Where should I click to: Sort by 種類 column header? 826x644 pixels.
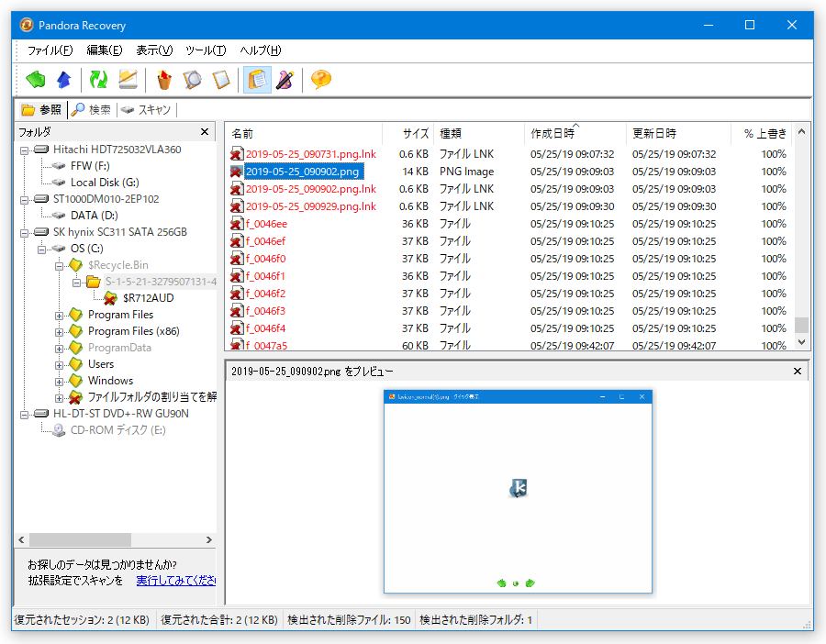pos(479,133)
